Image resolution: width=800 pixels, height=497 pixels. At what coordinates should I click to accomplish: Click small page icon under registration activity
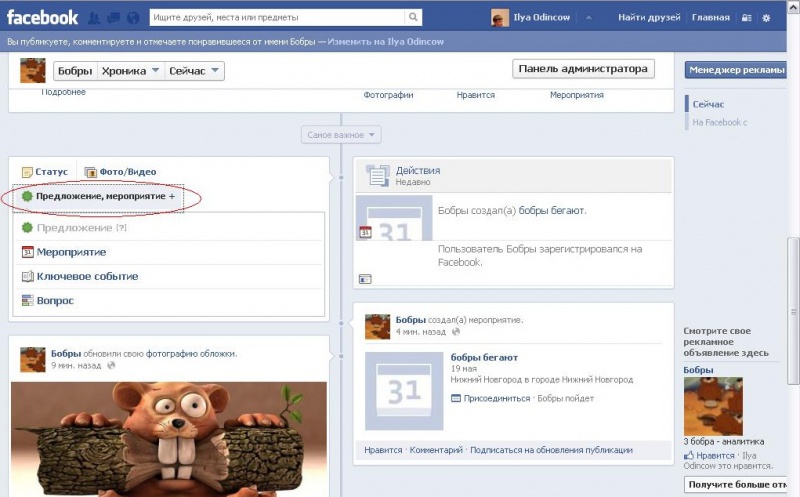(365, 279)
